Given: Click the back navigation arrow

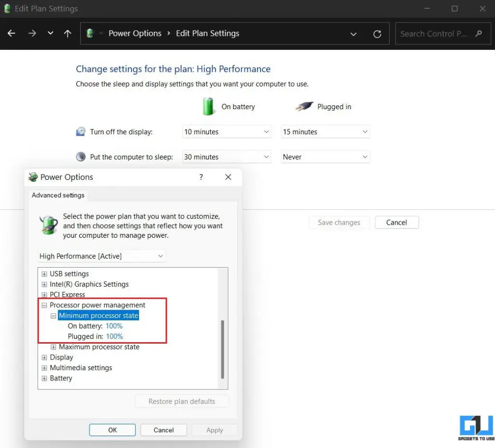Looking at the screenshot, I should pyautogui.click(x=11, y=33).
